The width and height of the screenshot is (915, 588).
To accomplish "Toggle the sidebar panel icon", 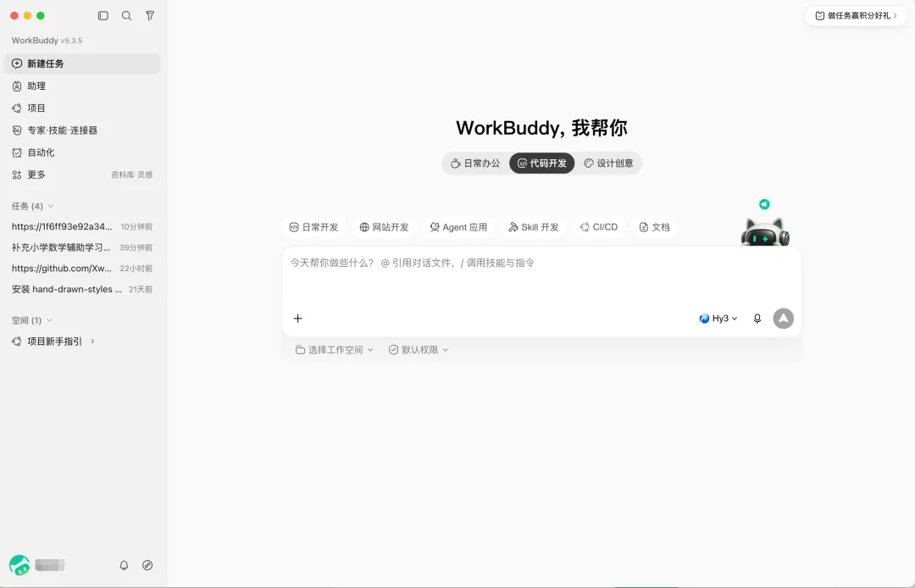I will 103,16.
